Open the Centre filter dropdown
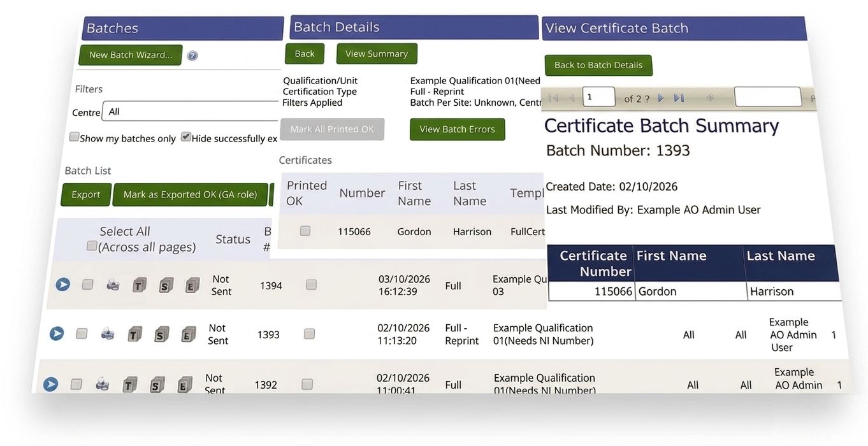Viewport: 868px width, 446px height. [x=191, y=111]
